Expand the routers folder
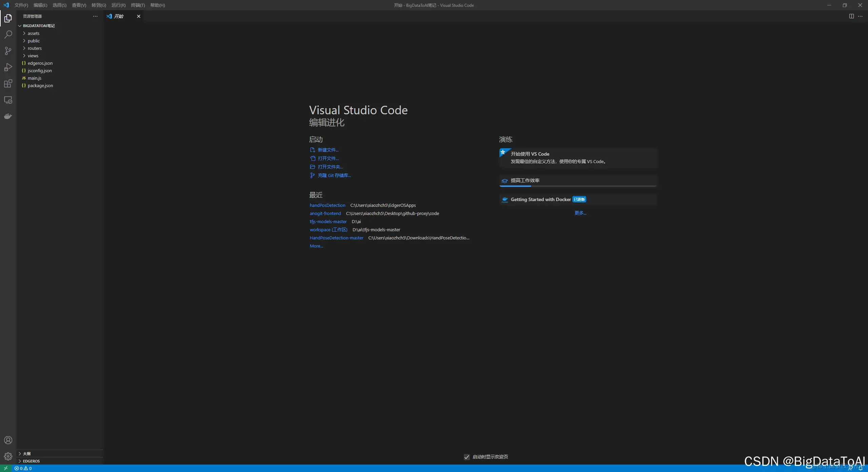This screenshot has height=472, width=868. pos(35,48)
